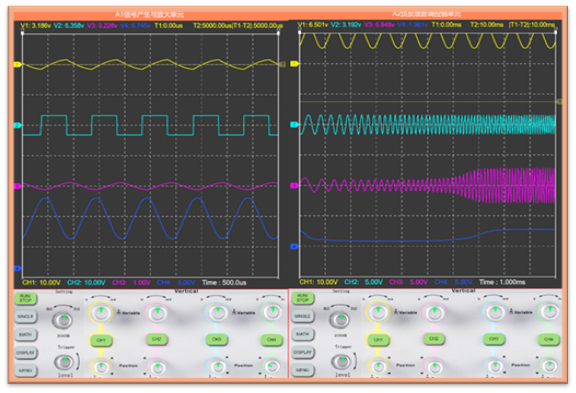576x393 pixels.
Task: Toggle the CH3 channel button on the right oscilloscope
Action: pos(493,339)
